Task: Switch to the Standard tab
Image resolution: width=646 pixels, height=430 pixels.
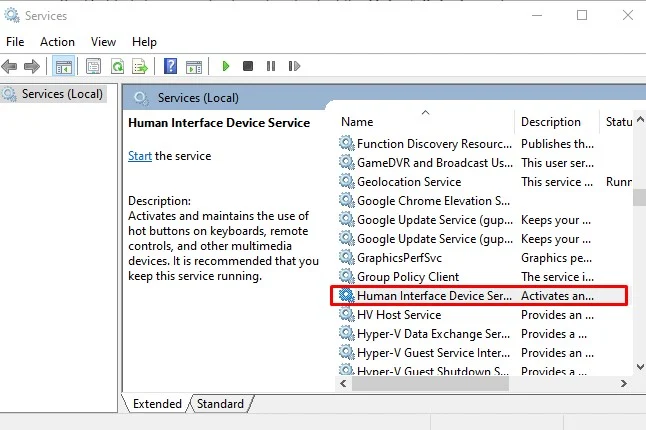Action: [220, 404]
